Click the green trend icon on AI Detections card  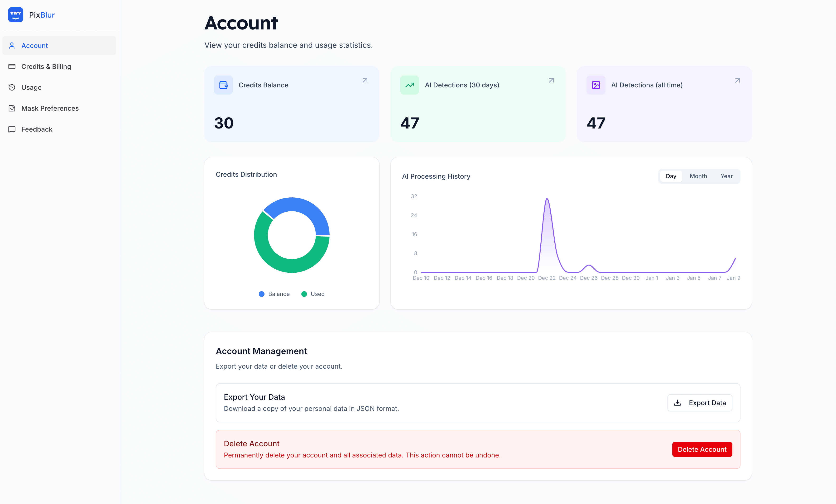coord(409,85)
